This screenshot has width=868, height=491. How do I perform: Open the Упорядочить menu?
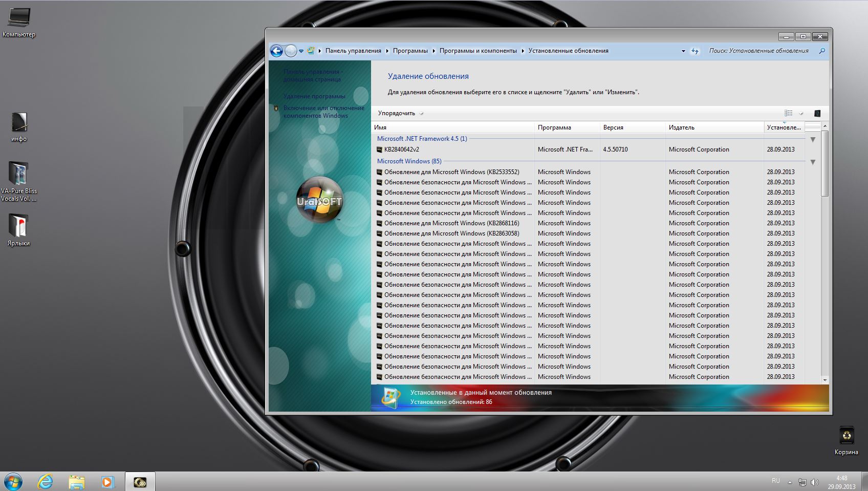(x=400, y=113)
